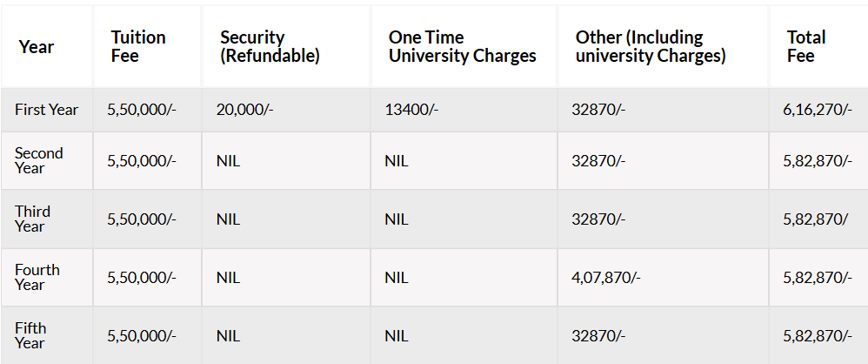The width and height of the screenshot is (868, 364).
Task: Select the Third Year row label
Action: click(x=32, y=219)
